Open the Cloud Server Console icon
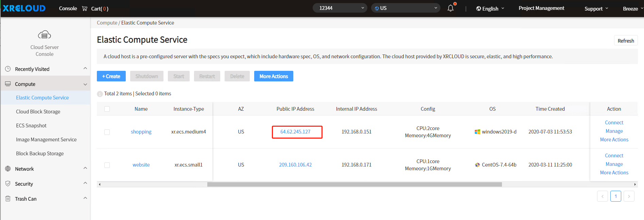The width and height of the screenshot is (644, 220). [45, 35]
